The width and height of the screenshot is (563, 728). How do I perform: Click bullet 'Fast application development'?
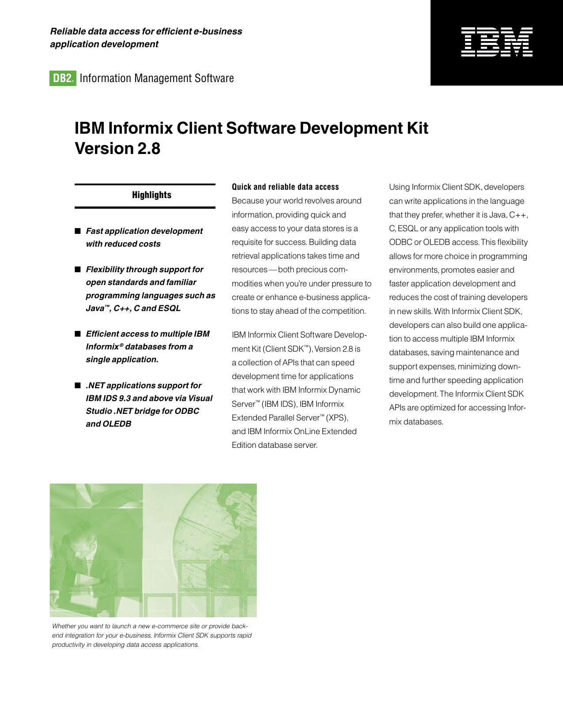point(144,231)
